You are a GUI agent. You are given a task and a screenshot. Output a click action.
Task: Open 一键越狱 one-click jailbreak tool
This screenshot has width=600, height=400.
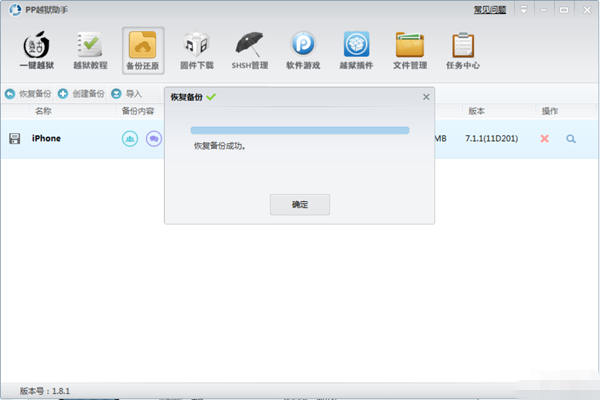[x=37, y=50]
